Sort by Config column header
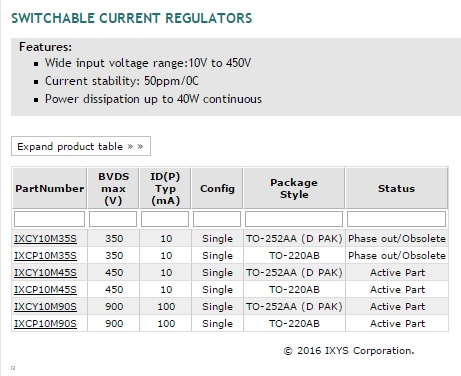Image resolution: width=461 pixels, height=376 pixels. [217, 188]
